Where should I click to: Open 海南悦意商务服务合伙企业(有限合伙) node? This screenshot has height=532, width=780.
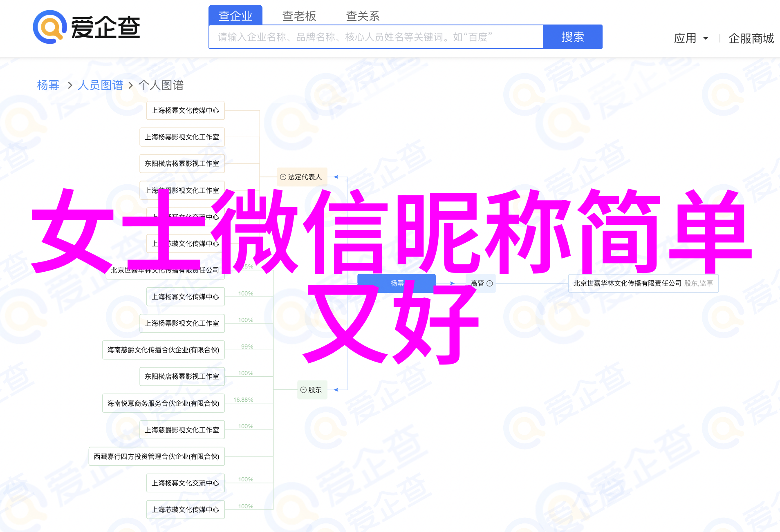click(x=163, y=403)
